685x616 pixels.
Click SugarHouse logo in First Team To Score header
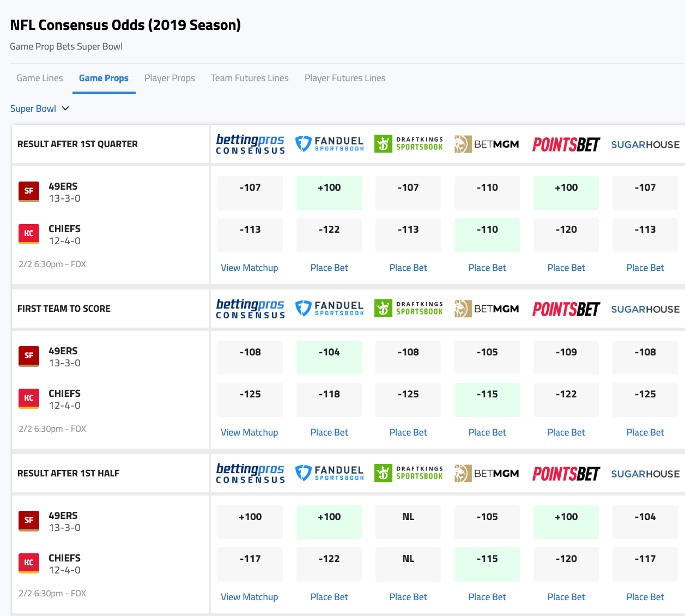[x=645, y=309]
